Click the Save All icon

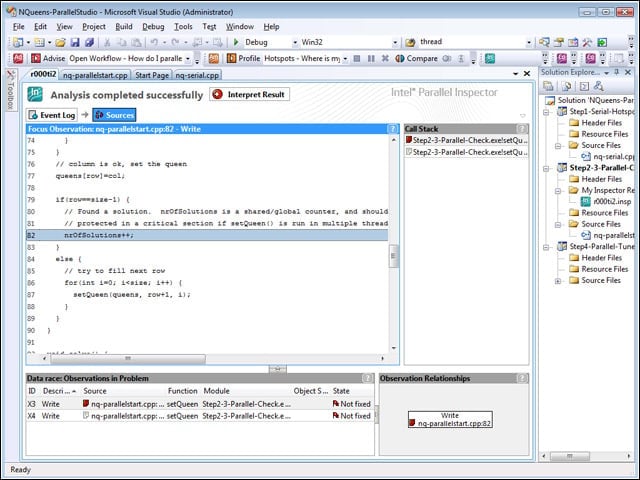click(89, 42)
